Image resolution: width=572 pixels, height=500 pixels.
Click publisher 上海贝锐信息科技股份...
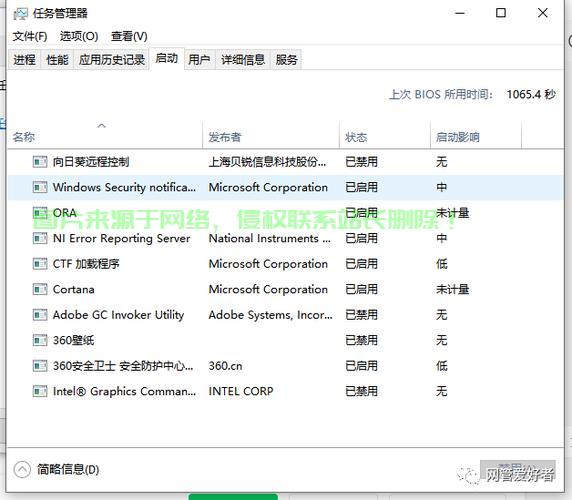[267, 162]
